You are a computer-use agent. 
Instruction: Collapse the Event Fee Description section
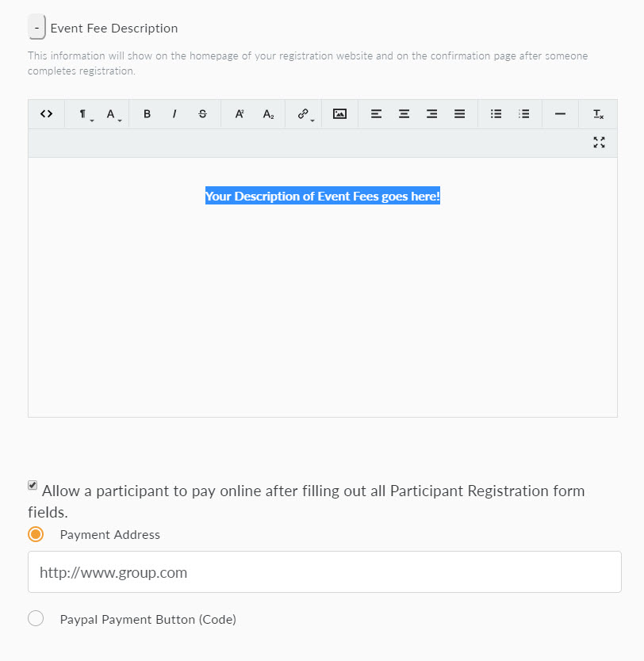[x=36, y=28]
